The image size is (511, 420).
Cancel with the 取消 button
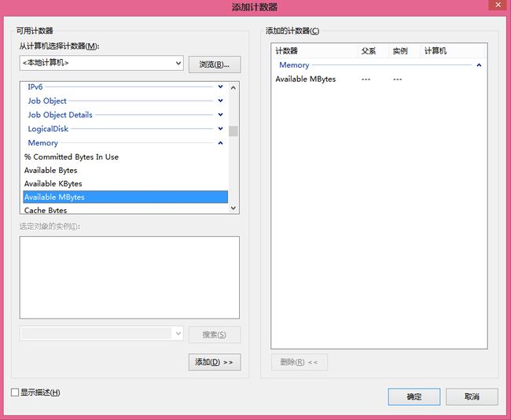click(472, 397)
